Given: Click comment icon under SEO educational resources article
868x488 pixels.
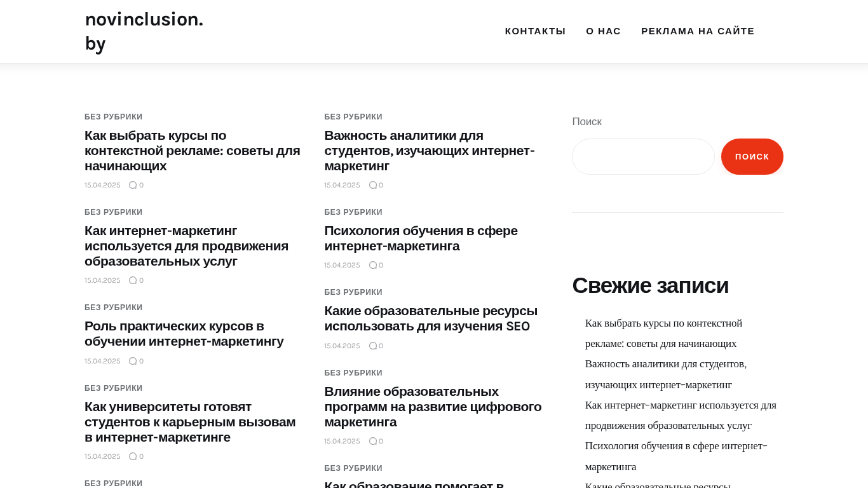Looking at the screenshot, I should 373,346.
